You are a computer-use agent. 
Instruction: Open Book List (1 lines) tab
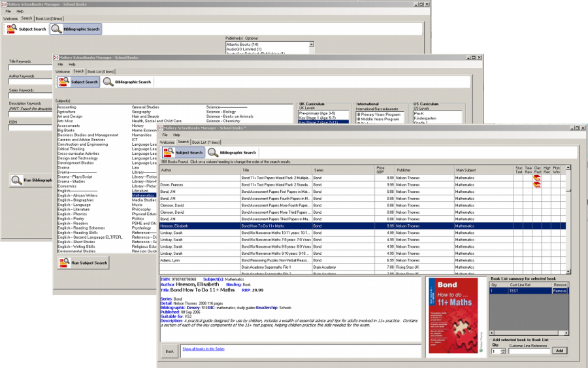[x=206, y=142]
